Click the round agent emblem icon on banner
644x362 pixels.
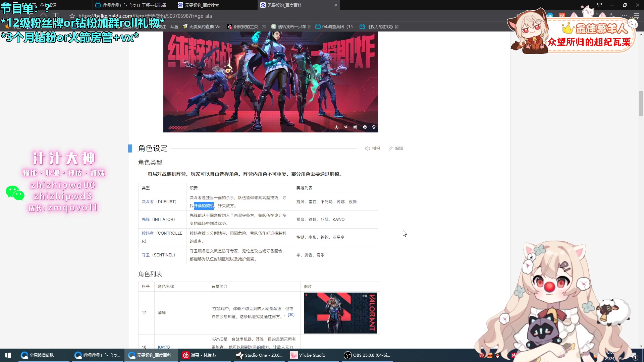(x=355, y=127)
